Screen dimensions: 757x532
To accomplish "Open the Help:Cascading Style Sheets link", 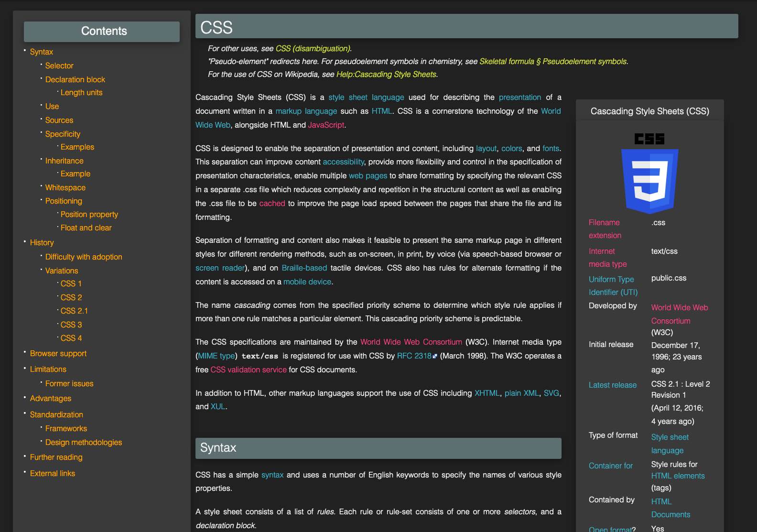I will click(x=386, y=74).
